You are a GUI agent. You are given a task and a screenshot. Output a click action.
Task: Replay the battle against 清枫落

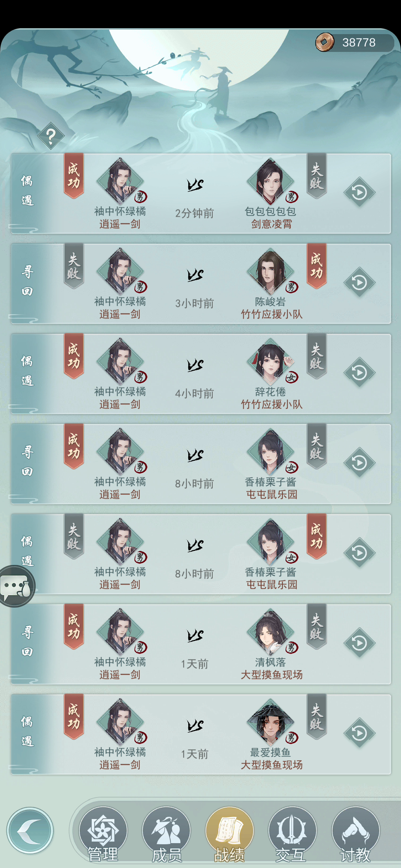click(x=359, y=643)
